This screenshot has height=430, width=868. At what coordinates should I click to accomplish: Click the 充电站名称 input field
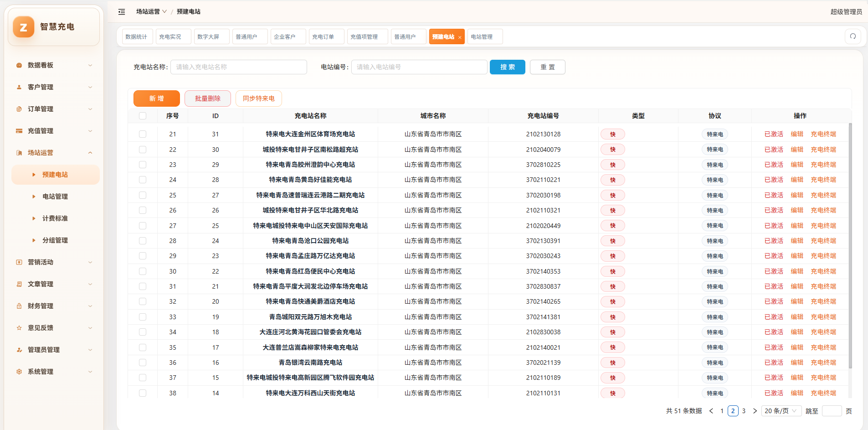pyautogui.click(x=239, y=67)
